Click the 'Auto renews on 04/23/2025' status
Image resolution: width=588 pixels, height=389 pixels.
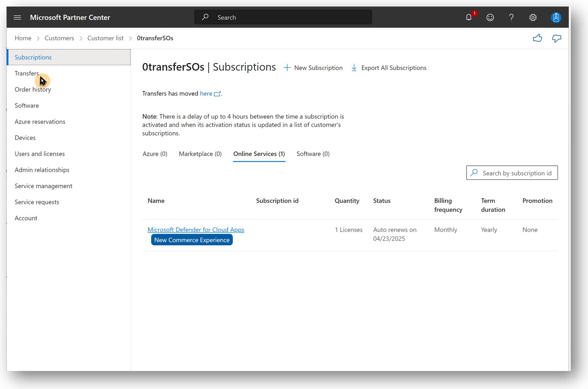pos(395,234)
